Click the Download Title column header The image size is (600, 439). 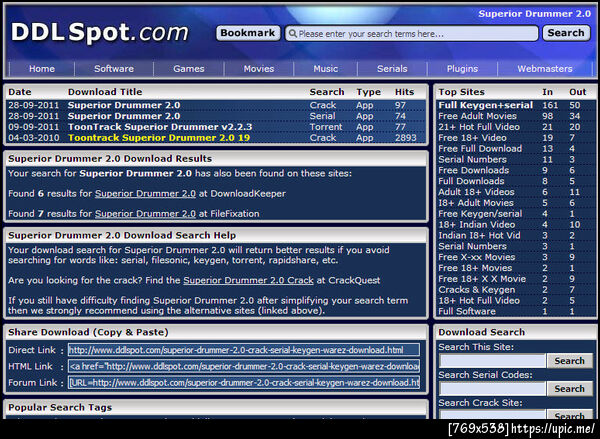tap(105, 92)
